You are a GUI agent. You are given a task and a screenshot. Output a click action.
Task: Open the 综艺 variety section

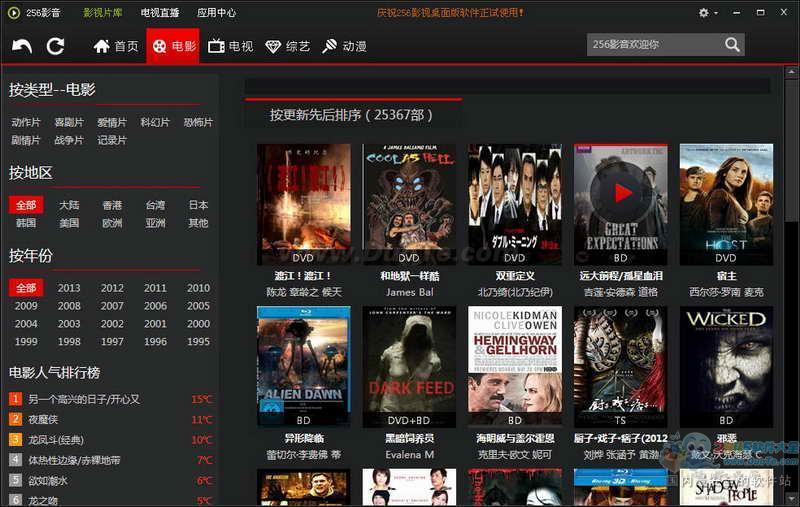click(x=287, y=46)
